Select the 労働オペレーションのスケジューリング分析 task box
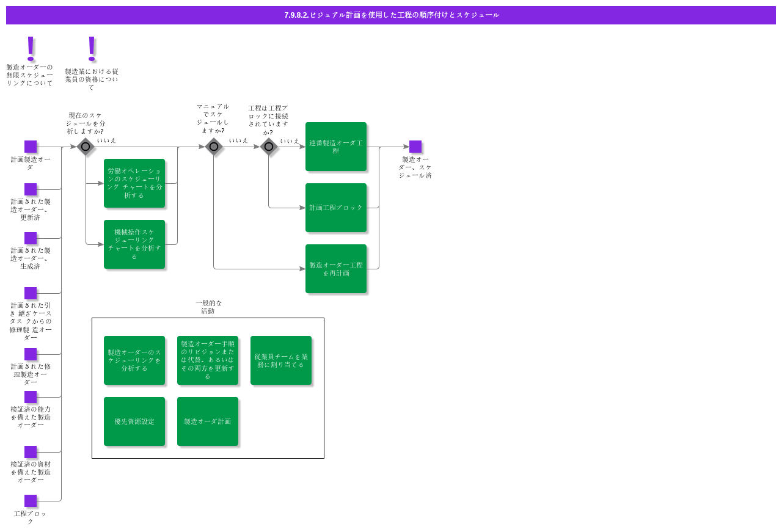The image size is (782, 532). pyautogui.click(x=134, y=183)
